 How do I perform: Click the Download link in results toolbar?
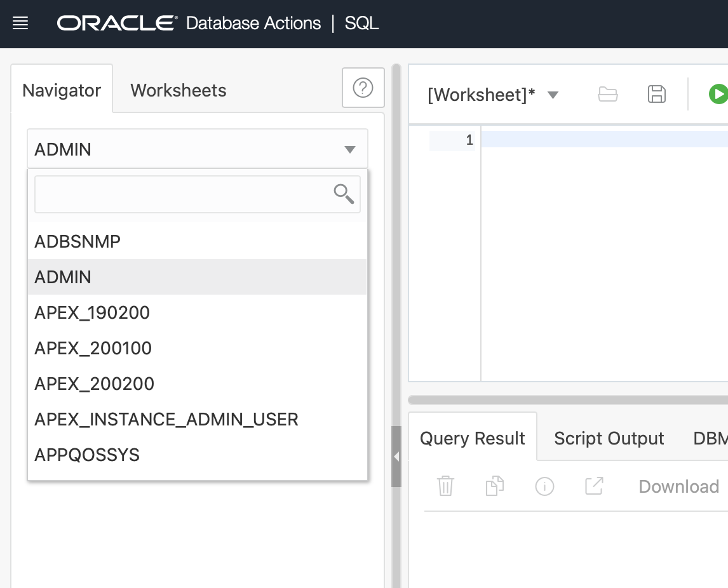(678, 486)
